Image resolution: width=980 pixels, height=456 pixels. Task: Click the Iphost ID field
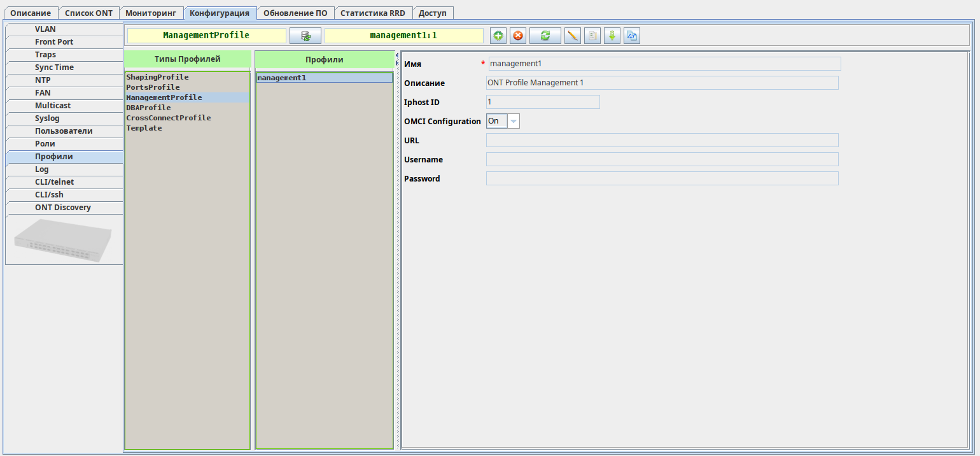click(543, 102)
